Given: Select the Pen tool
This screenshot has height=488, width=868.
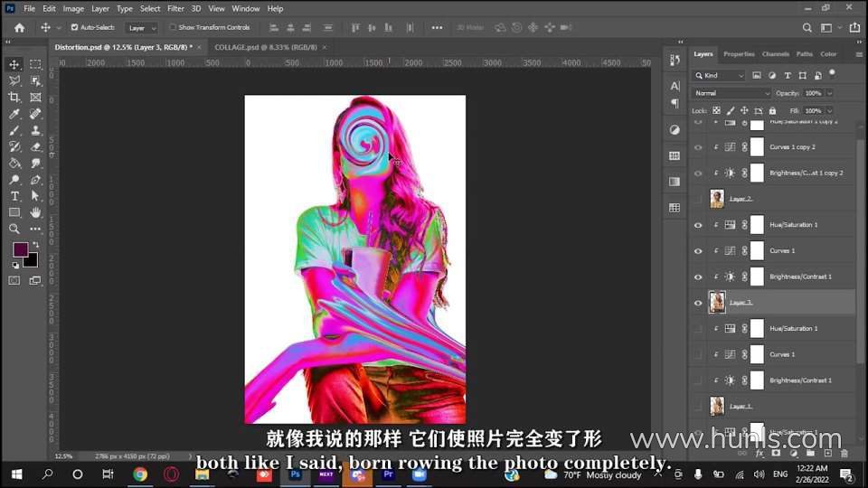Looking at the screenshot, I should point(35,180).
